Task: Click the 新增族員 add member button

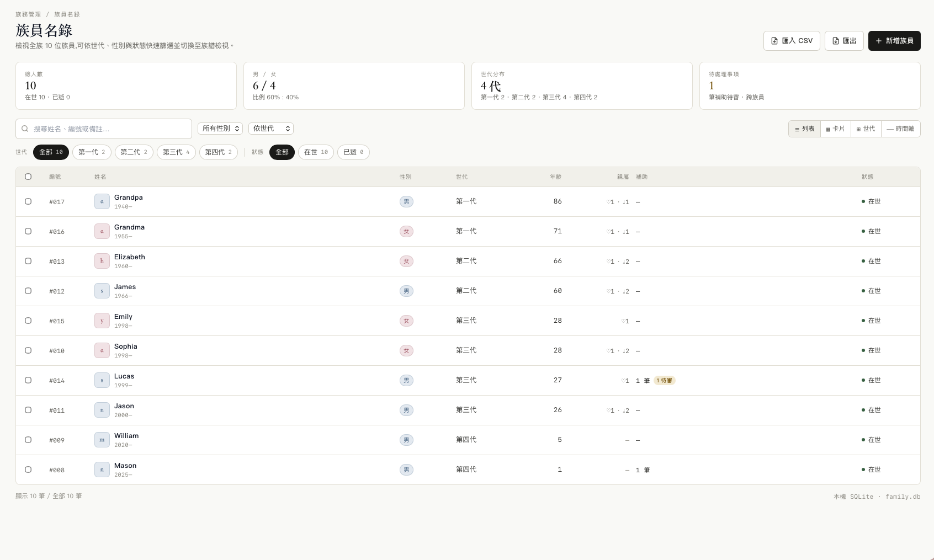Action: point(894,41)
